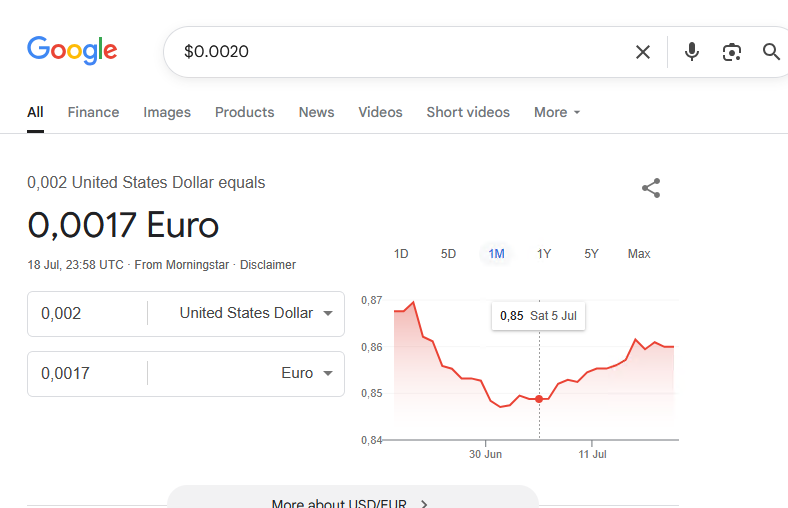Click the Google logo
This screenshot has width=788, height=508.
pos(72,50)
